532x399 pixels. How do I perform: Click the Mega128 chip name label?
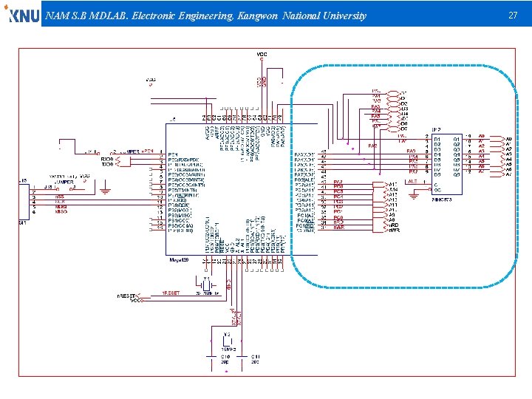tap(179, 260)
